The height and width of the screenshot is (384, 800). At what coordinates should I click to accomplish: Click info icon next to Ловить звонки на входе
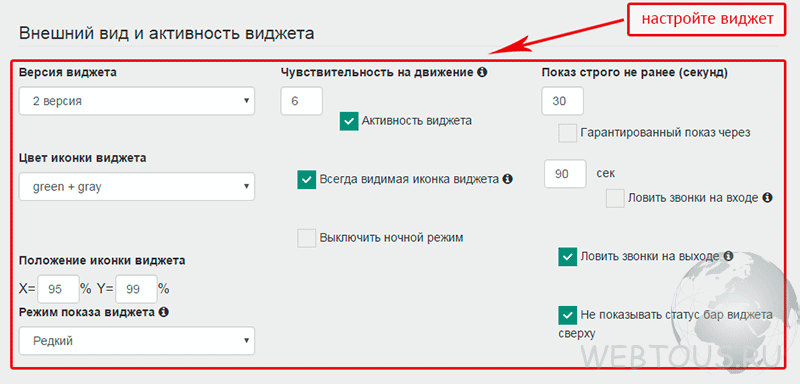[x=767, y=198]
